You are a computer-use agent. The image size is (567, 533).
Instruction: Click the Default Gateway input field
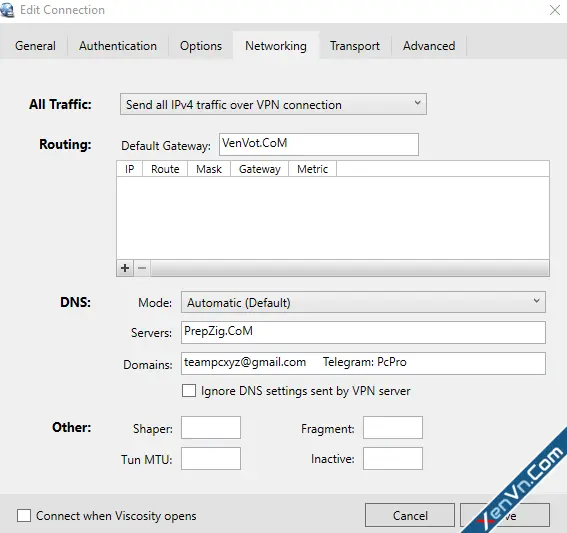[x=319, y=144]
